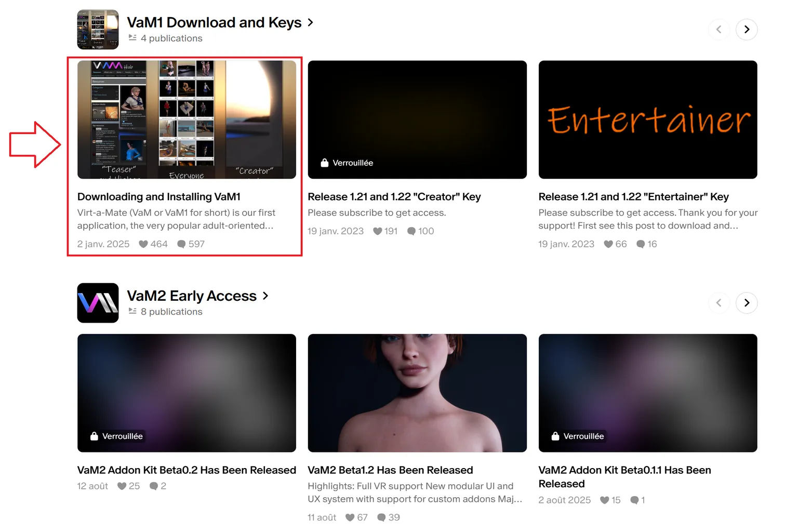
Task: Open the locked VaM2 Addon Kit Beta0.1.1 thumbnail
Action: (x=648, y=393)
